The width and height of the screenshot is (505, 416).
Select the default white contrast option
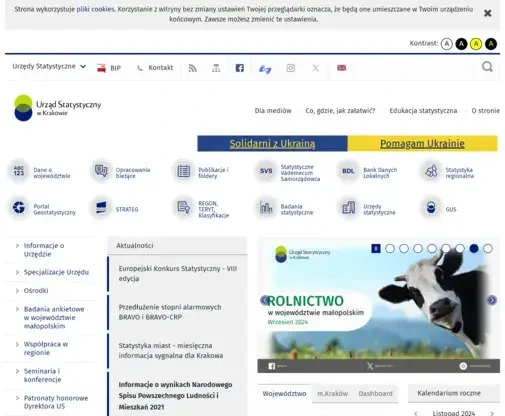pyautogui.click(x=446, y=44)
